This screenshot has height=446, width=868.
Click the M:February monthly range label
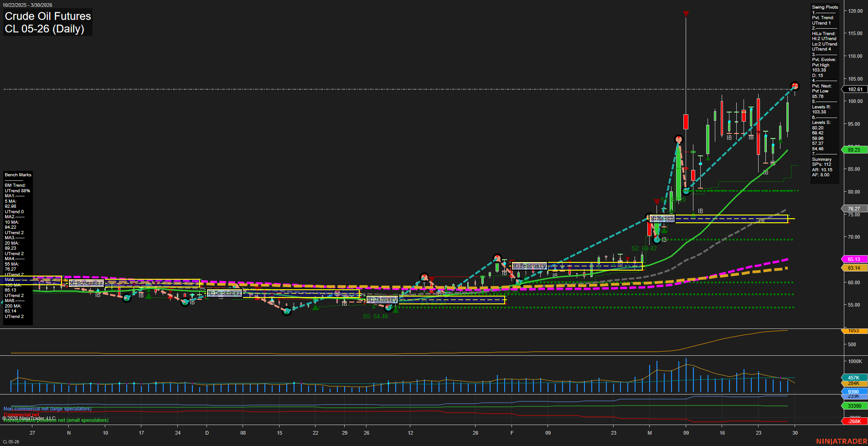529,265
